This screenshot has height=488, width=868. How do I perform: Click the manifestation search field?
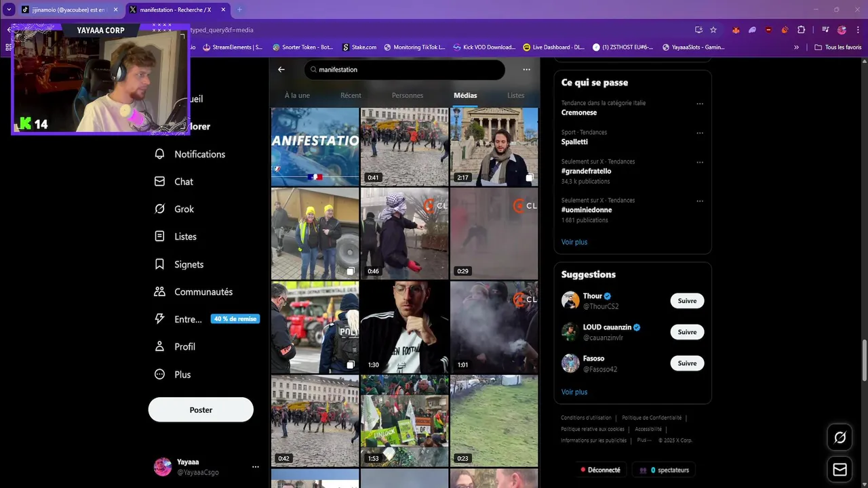tap(405, 69)
